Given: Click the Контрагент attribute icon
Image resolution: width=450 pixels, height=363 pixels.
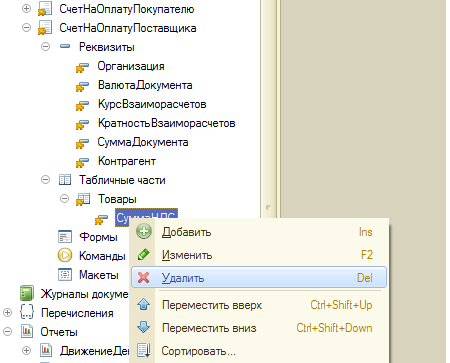Looking at the screenshot, I should [x=82, y=162].
